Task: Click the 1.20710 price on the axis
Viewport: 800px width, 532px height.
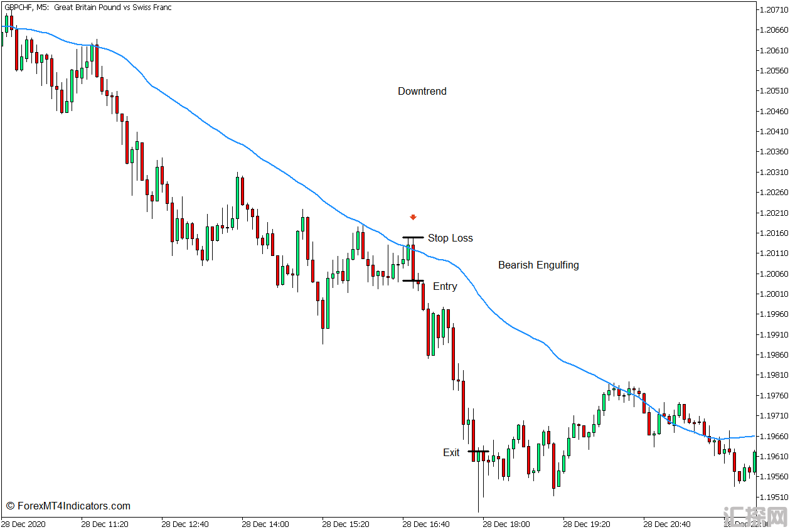Action: pyautogui.click(x=774, y=9)
